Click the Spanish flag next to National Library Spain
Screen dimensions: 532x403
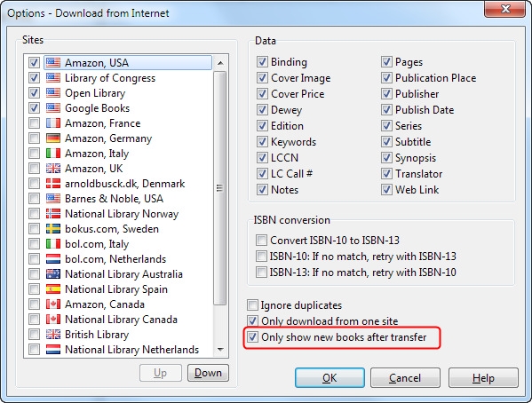click(53, 289)
